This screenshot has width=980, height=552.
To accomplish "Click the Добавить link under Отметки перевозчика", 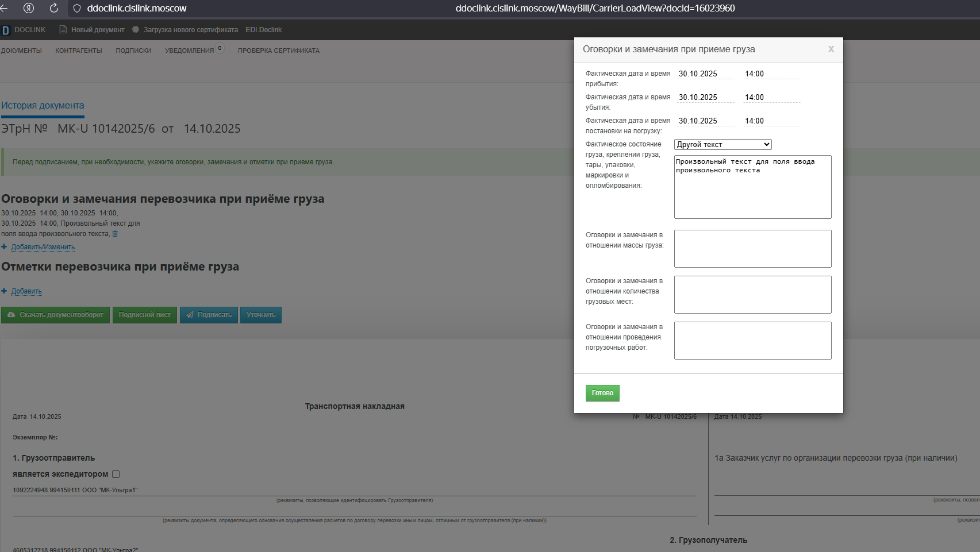I will [x=26, y=291].
